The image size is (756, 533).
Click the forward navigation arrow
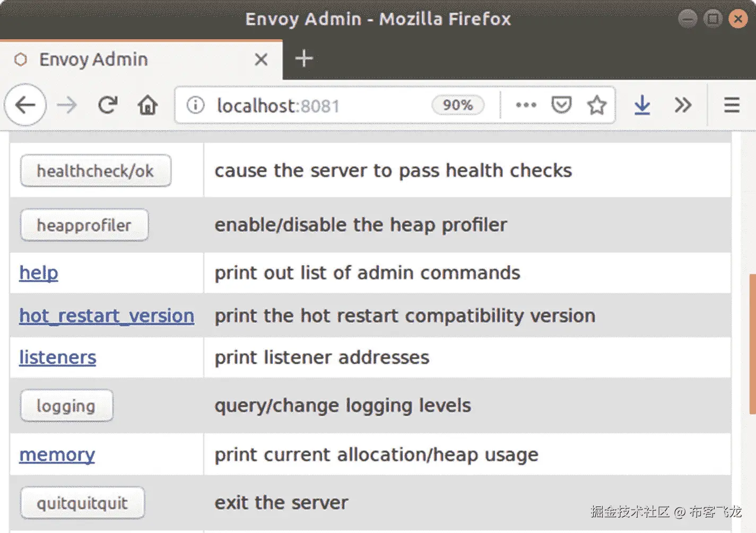tap(67, 105)
